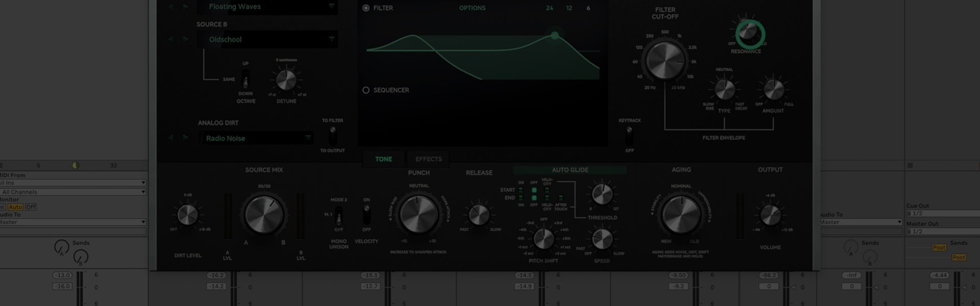Viewport: 980px width, 306px height.
Task: Click the filter curve cutoff handle point
Action: (x=555, y=36)
